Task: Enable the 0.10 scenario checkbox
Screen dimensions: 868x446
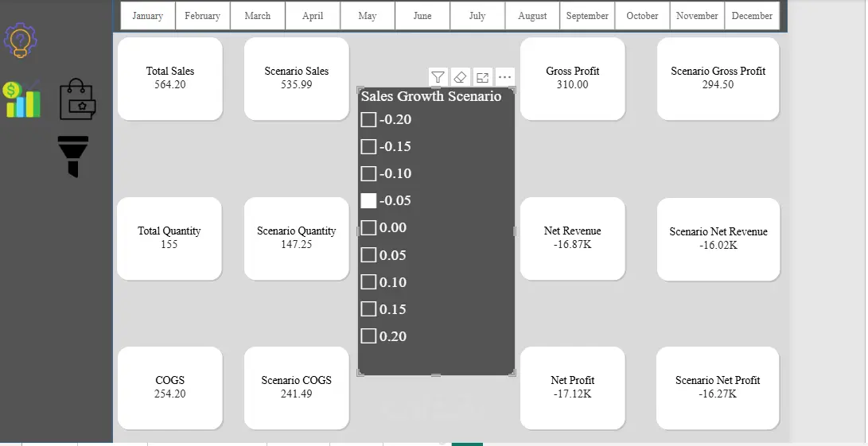Action: pyautogui.click(x=368, y=282)
